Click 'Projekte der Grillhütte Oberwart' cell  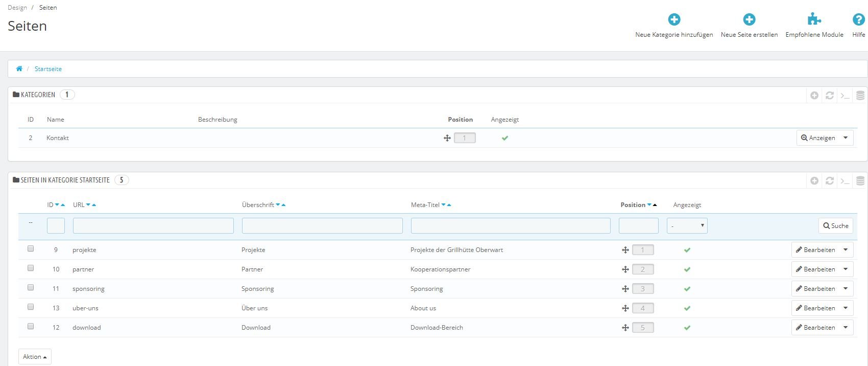point(457,250)
